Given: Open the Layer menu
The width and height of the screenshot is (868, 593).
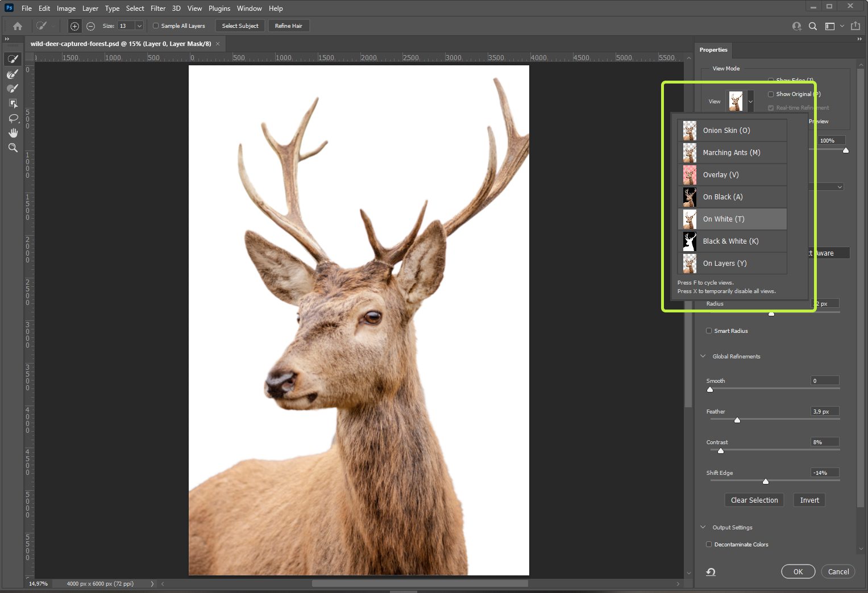Looking at the screenshot, I should (x=90, y=9).
